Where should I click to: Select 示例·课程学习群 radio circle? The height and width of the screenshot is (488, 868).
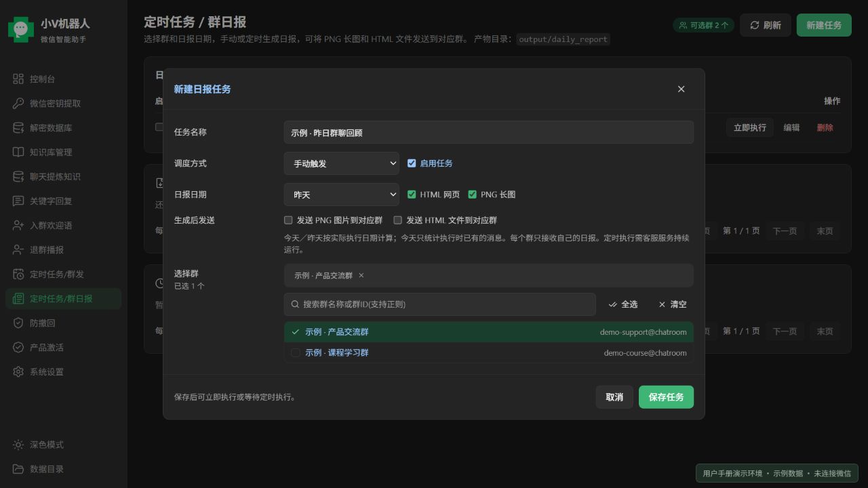296,353
